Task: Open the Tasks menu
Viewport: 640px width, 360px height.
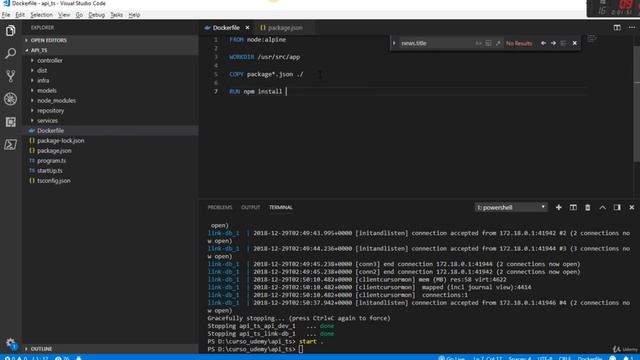Action: (116, 15)
